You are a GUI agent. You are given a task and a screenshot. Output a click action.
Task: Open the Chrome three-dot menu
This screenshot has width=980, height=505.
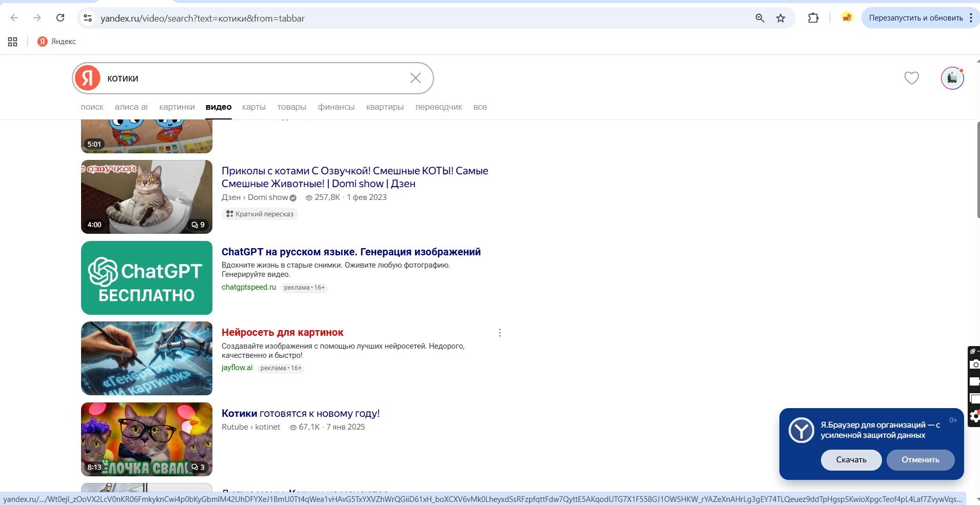(x=971, y=18)
